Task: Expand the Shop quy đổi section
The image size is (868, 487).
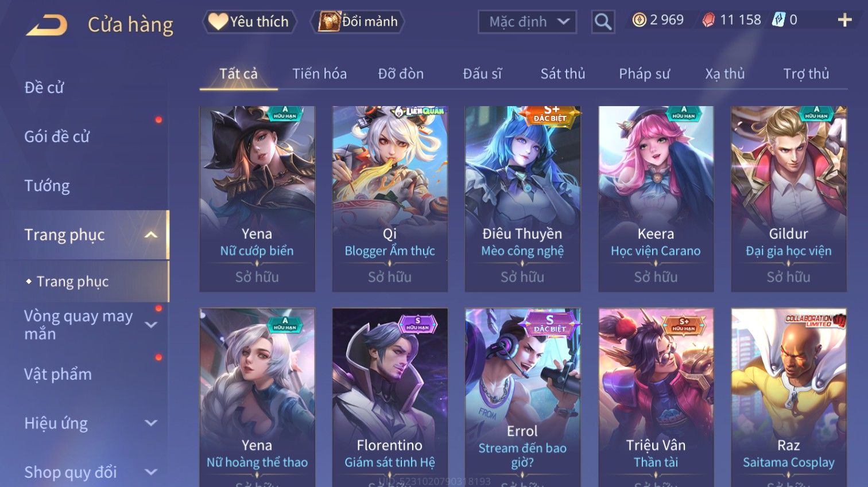Action: (151, 472)
